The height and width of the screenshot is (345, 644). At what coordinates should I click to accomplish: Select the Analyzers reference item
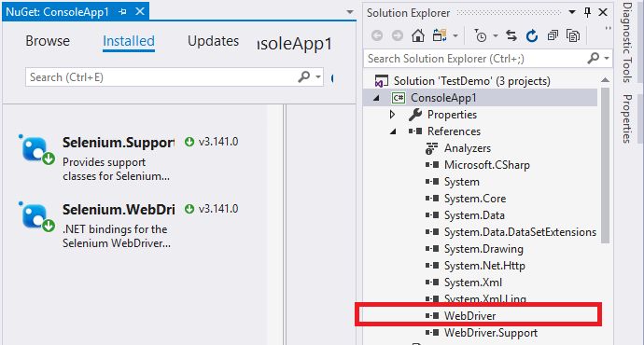468,148
